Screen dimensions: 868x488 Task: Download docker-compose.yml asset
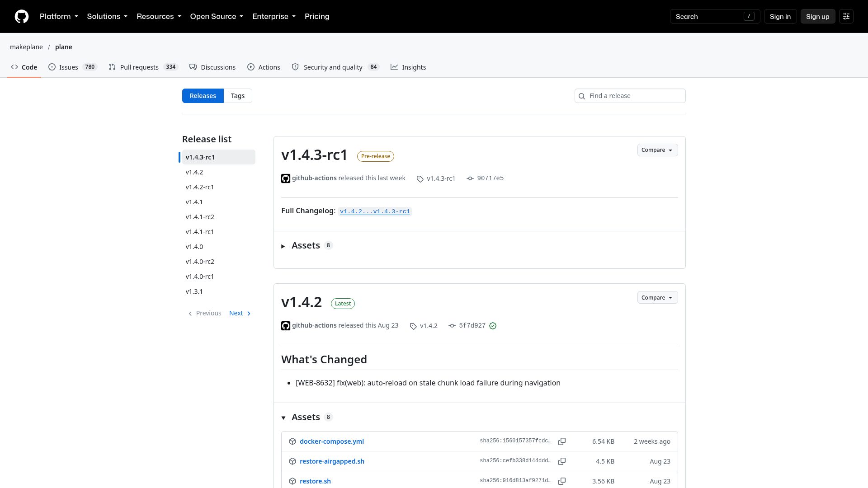coord(332,441)
